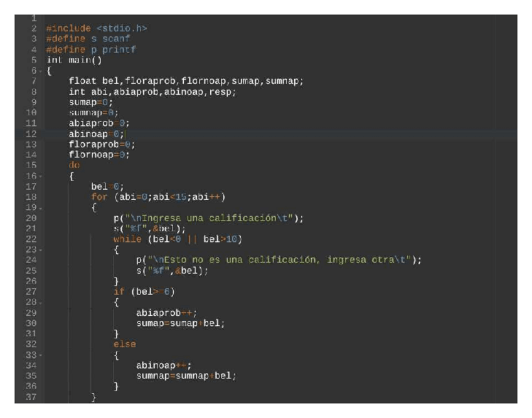Click line number 37 in the gutter

(31, 397)
